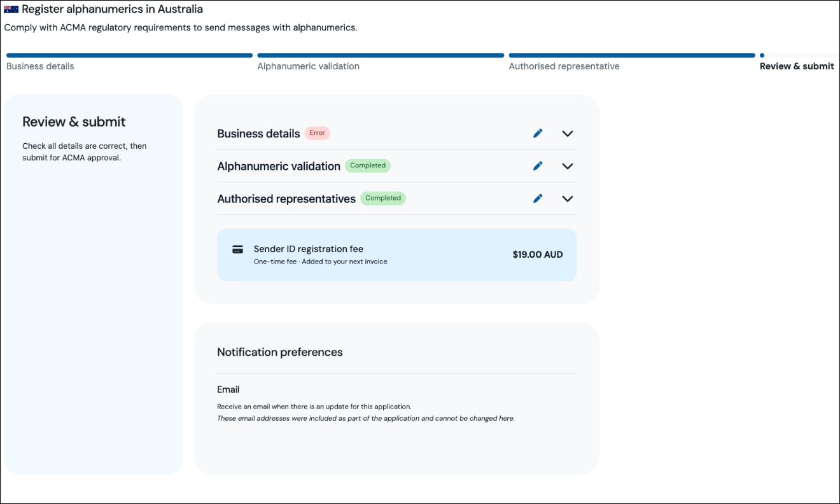The height and width of the screenshot is (504, 840).
Task: Select the Review & submit step
Action: point(797,66)
